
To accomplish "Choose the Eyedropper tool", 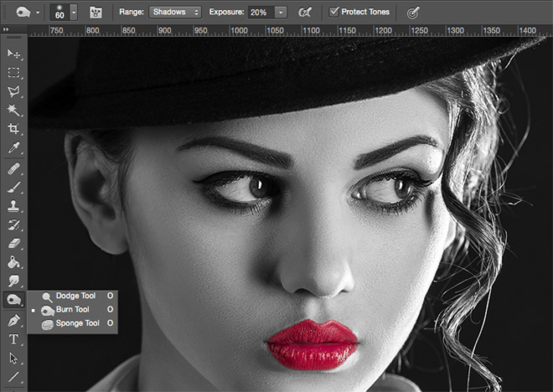I will pyautogui.click(x=13, y=148).
